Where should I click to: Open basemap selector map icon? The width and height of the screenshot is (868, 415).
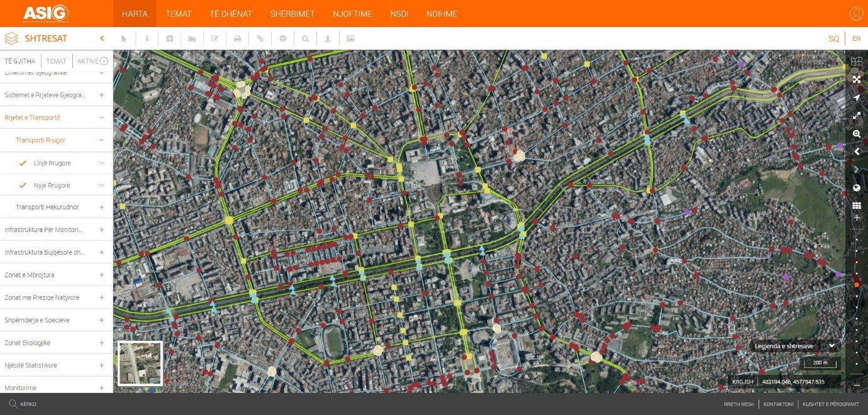856,61
